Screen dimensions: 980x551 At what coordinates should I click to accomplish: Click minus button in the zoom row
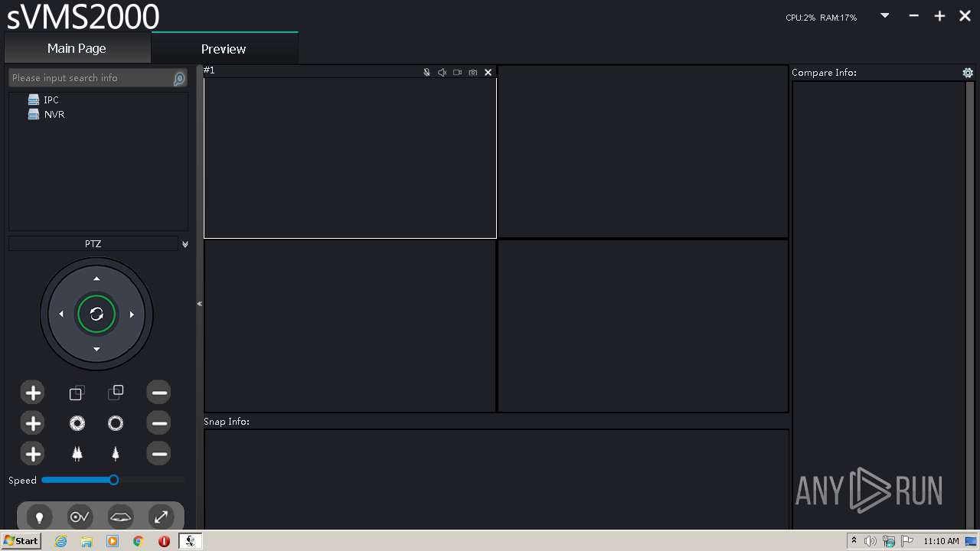pos(159,393)
